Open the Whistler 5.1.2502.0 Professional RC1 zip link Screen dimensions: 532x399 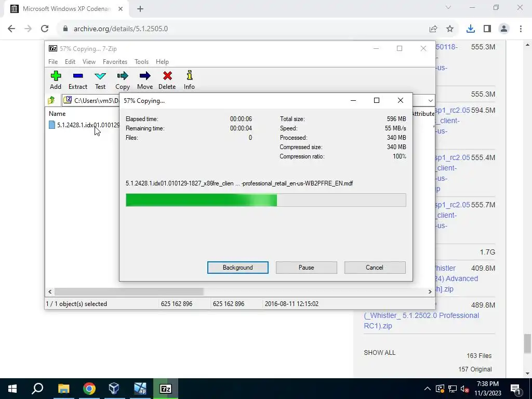[x=421, y=320]
